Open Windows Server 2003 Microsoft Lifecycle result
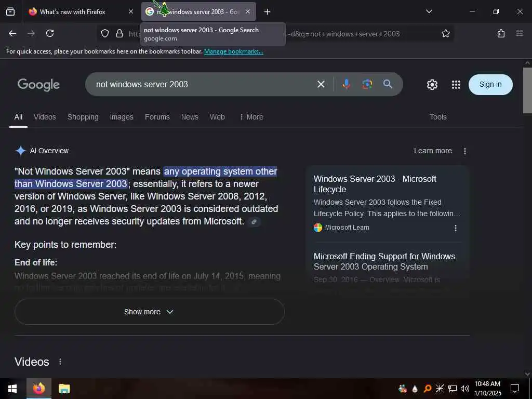Image resolution: width=532 pixels, height=399 pixels. pos(375,184)
